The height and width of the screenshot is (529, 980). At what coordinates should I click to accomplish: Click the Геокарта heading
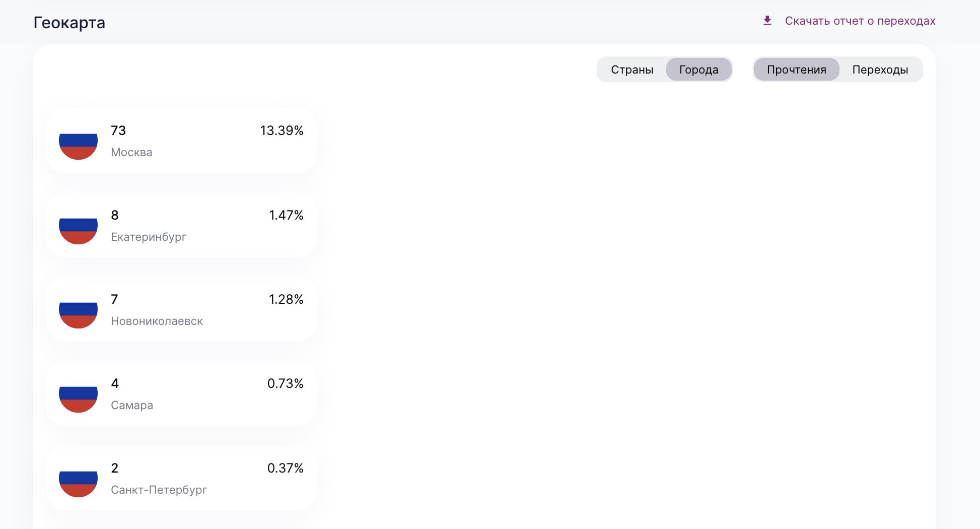pyautogui.click(x=69, y=23)
